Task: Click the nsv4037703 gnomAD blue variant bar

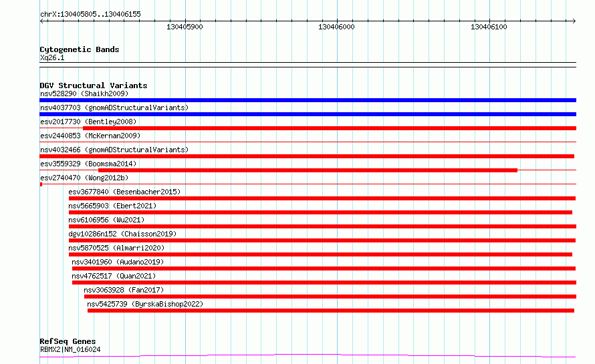Action: pyautogui.click(x=308, y=114)
